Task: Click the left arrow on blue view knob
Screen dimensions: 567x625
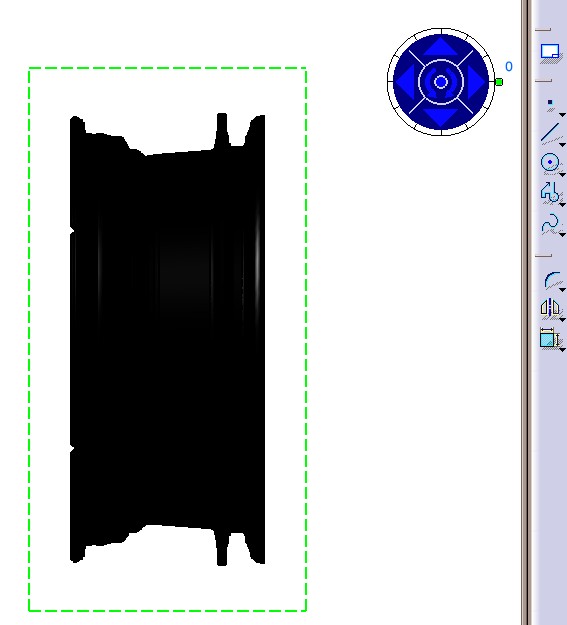Action: click(405, 82)
